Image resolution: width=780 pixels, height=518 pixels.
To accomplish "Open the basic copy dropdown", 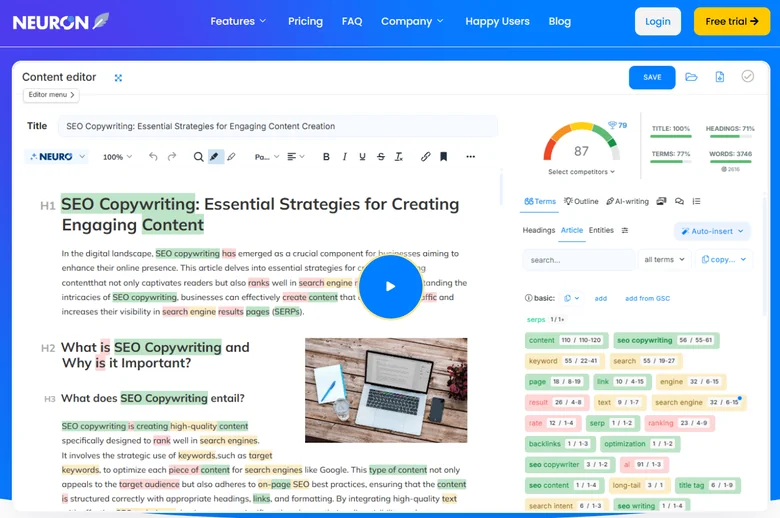I will 572,298.
